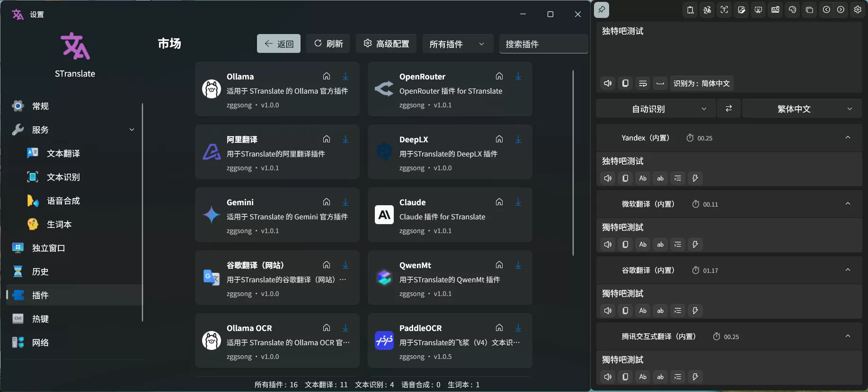The height and width of the screenshot is (392, 868).
Task: Open the Ollama OCR plugin homepage
Action: click(x=327, y=328)
